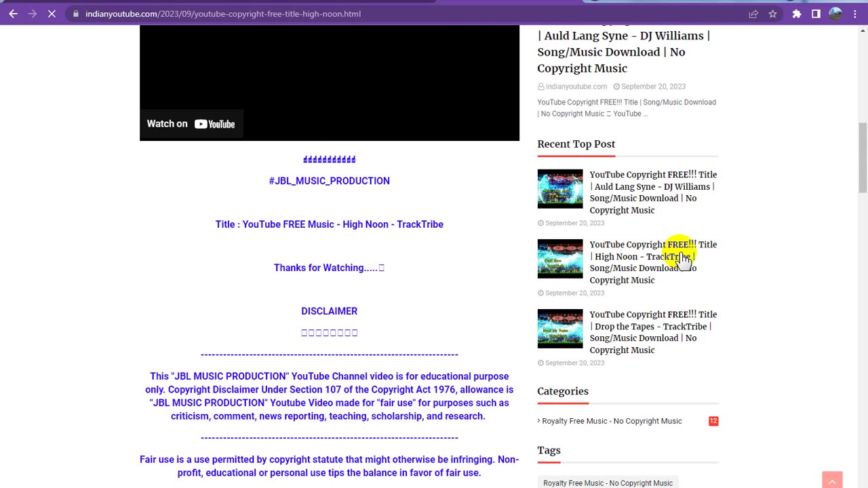Open the browser side panel
The width and height of the screenshot is (868, 488).
(816, 14)
